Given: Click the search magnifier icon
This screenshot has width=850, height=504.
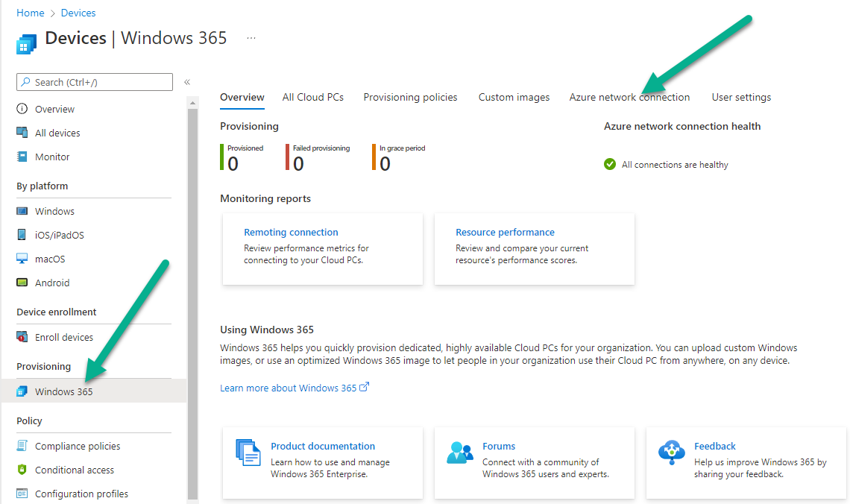Looking at the screenshot, I should click(25, 82).
